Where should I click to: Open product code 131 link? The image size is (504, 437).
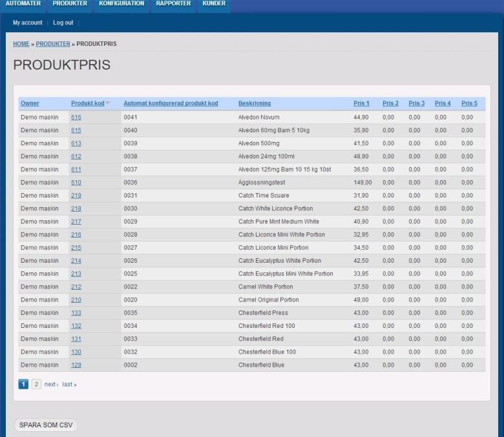(76, 339)
